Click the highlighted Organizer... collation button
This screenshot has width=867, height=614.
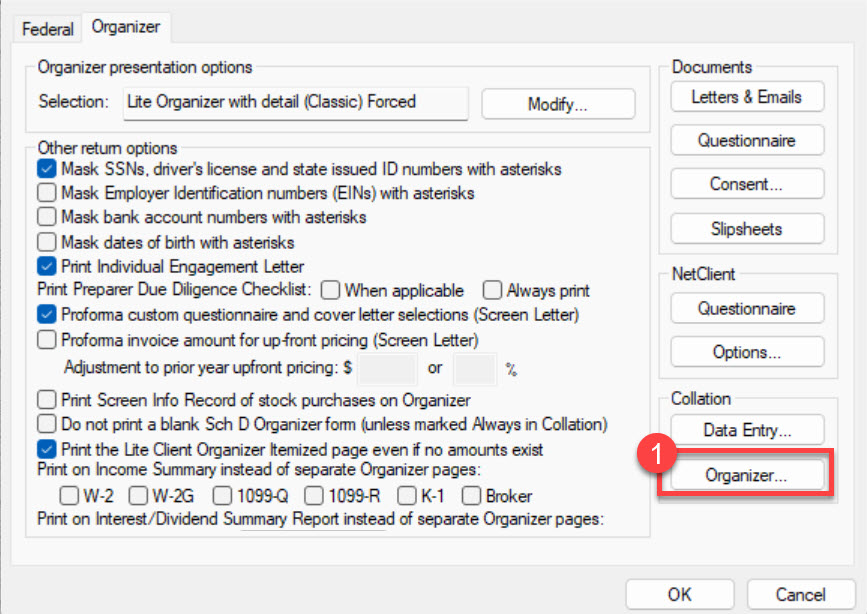747,476
